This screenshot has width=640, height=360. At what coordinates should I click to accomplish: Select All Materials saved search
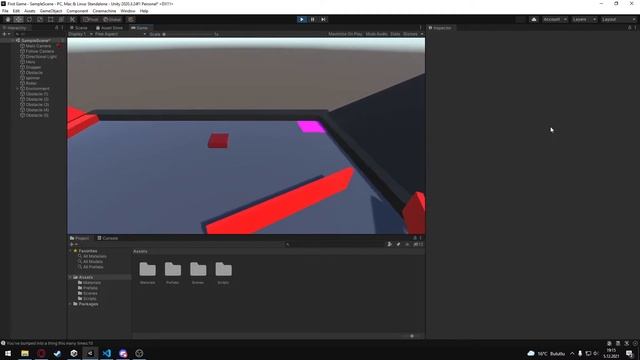[95, 256]
